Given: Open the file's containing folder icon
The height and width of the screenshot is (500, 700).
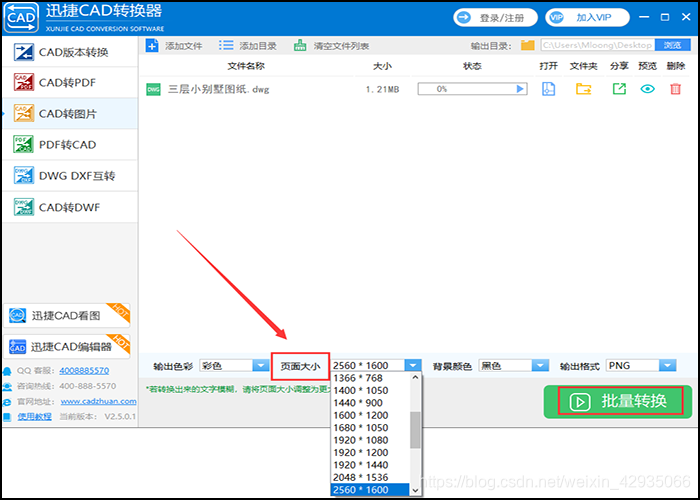Looking at the screenshot, I should 583,89.
